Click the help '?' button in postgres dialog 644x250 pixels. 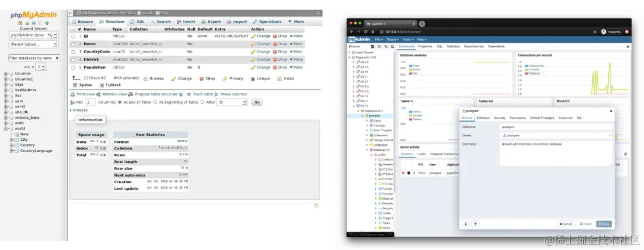(x=475, y=224)
